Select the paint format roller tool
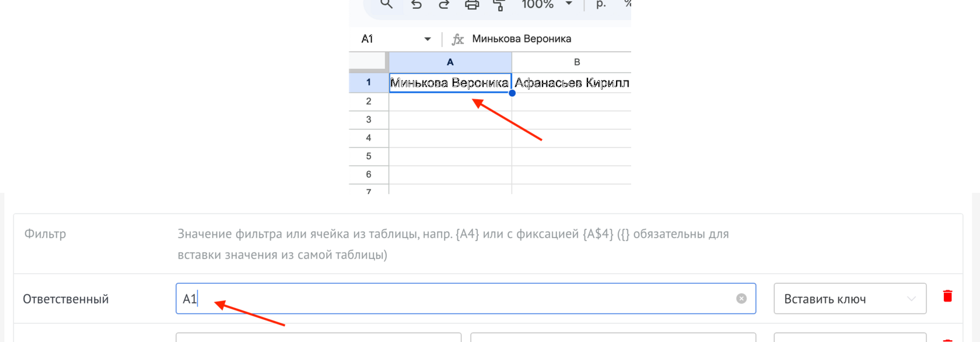The height and width of the screenshot is (342, 980). pos(499,5)
